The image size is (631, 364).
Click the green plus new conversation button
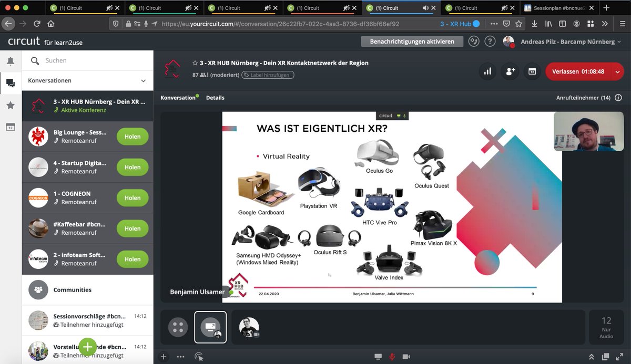click(x=88, y=347)
